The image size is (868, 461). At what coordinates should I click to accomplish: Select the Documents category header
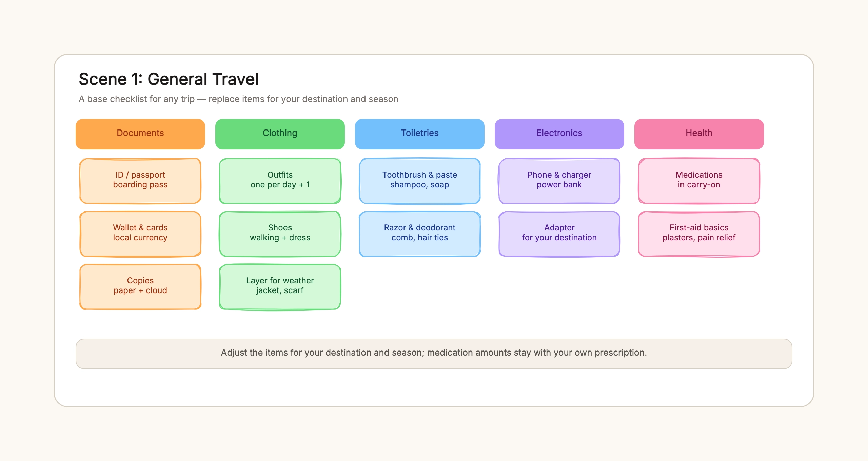140,134
